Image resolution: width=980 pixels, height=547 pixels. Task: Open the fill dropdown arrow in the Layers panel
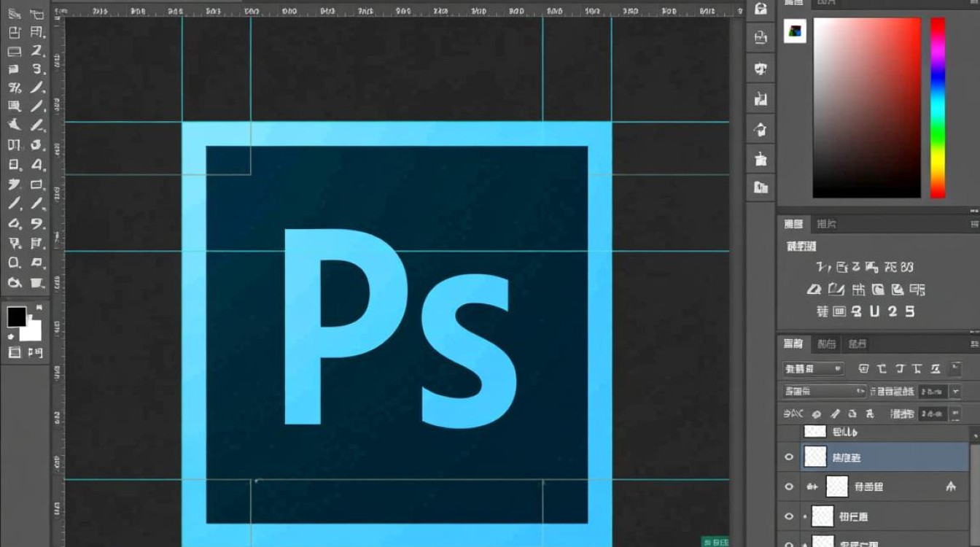click(956, 414)
